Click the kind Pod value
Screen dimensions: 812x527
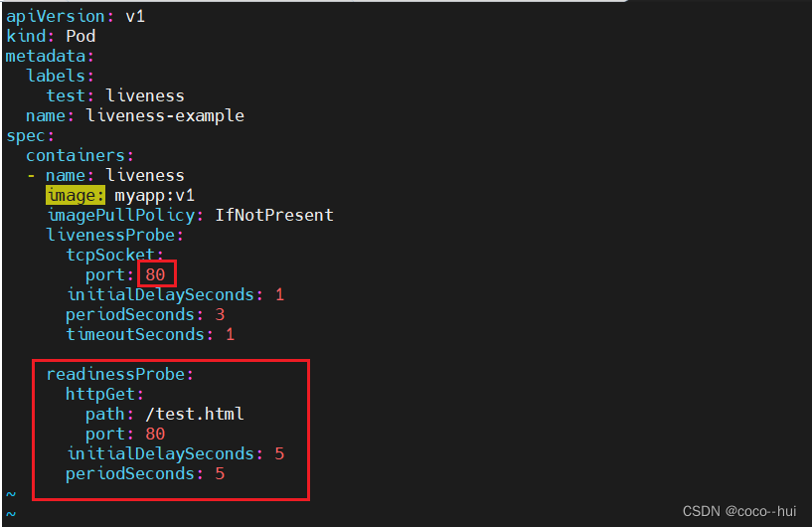81,36
